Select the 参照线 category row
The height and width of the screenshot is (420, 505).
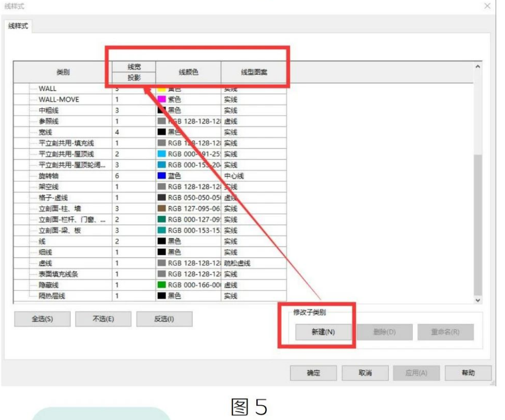[x=49, y=121]
